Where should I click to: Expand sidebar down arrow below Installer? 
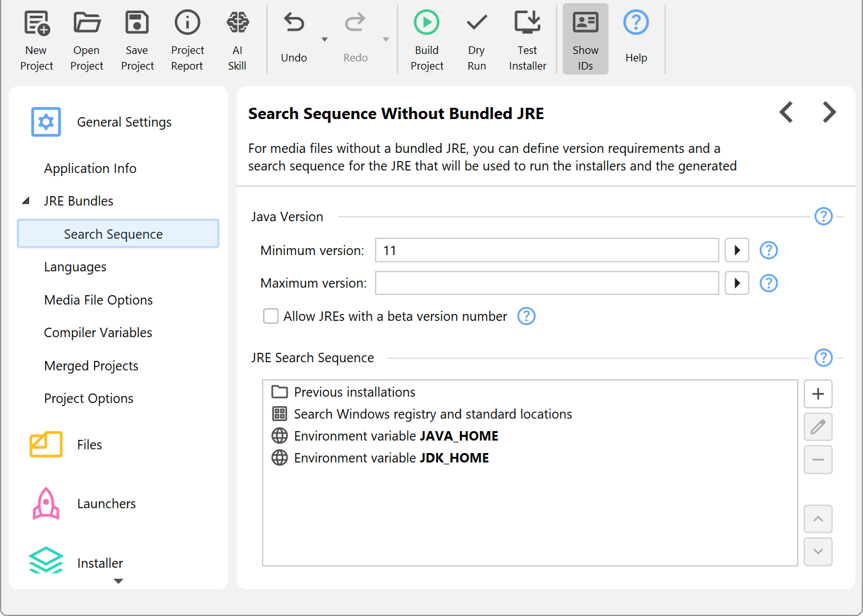118,582
